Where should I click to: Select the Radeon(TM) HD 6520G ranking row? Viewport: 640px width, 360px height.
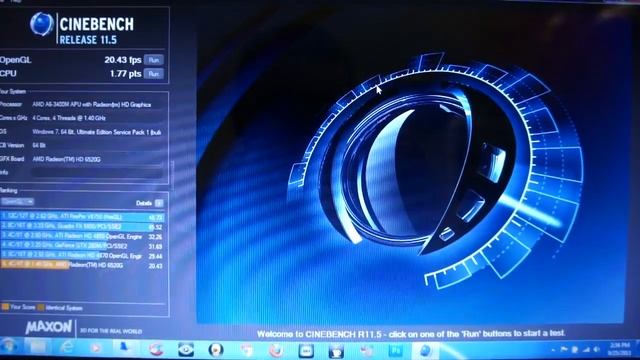click(x=82, y=265)
